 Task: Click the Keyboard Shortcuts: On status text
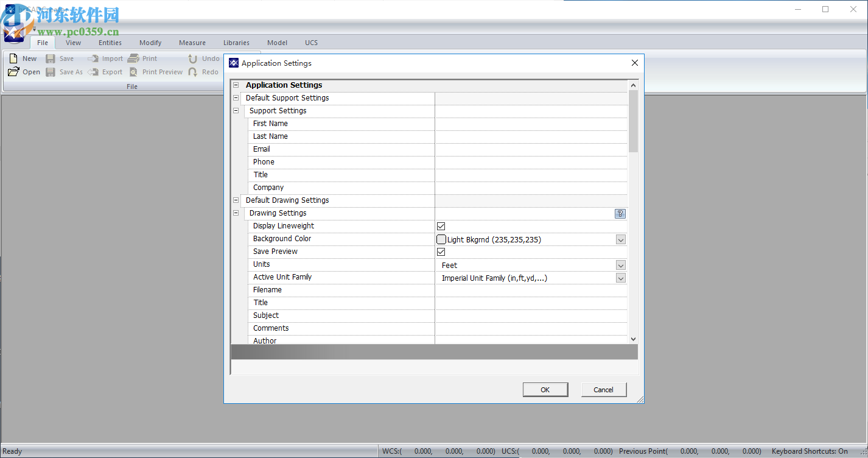810,451
